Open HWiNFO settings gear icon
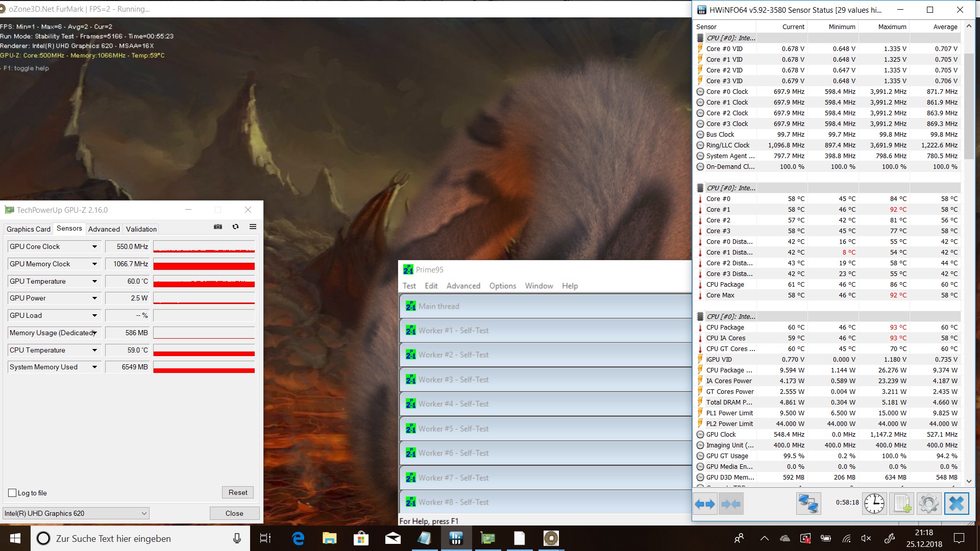Screen dimensions: 980x551 tap(929, 504)
